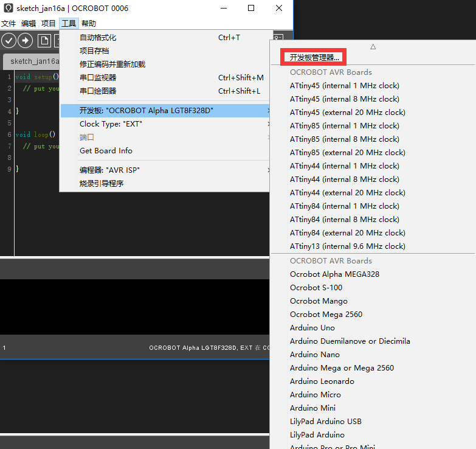Open 开发板管理器... boards manager

(314, 57)
